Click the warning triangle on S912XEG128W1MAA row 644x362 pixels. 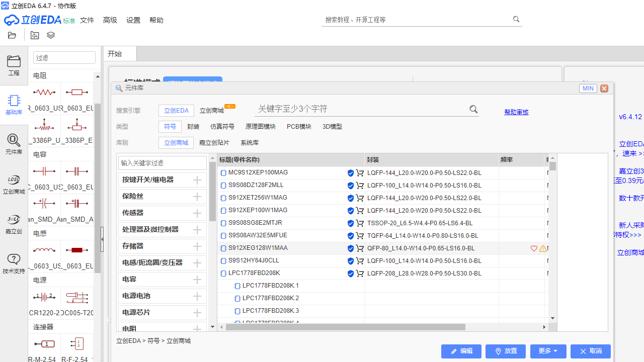pyautogui.click(x=543, y=248)
